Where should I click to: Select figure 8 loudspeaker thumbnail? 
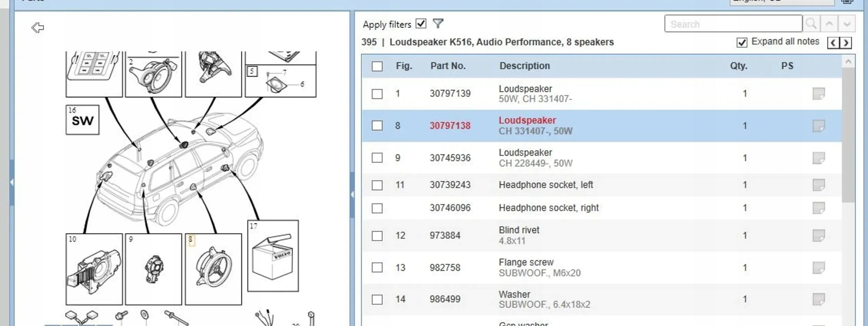coord(214,269)
